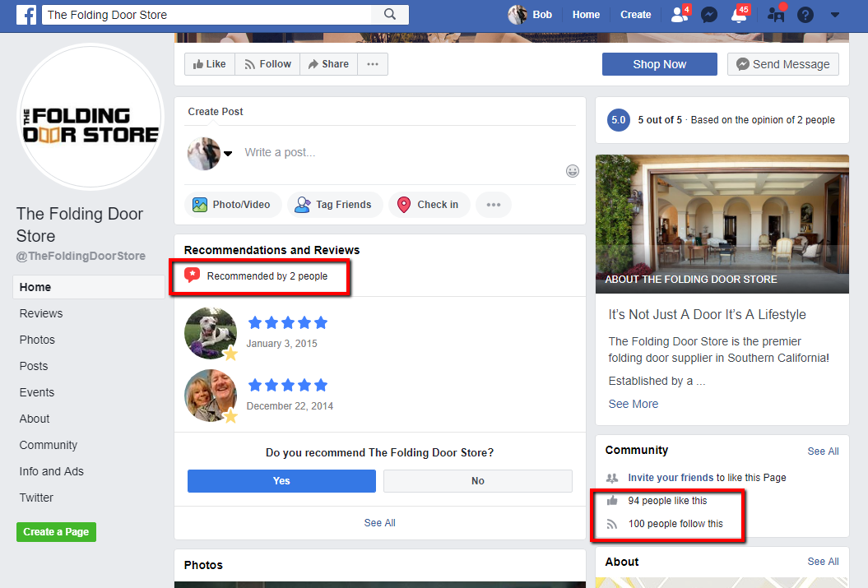The image size is (868, 588).
Task: Select Community in the left page menu
Action: tap(49, 445)
